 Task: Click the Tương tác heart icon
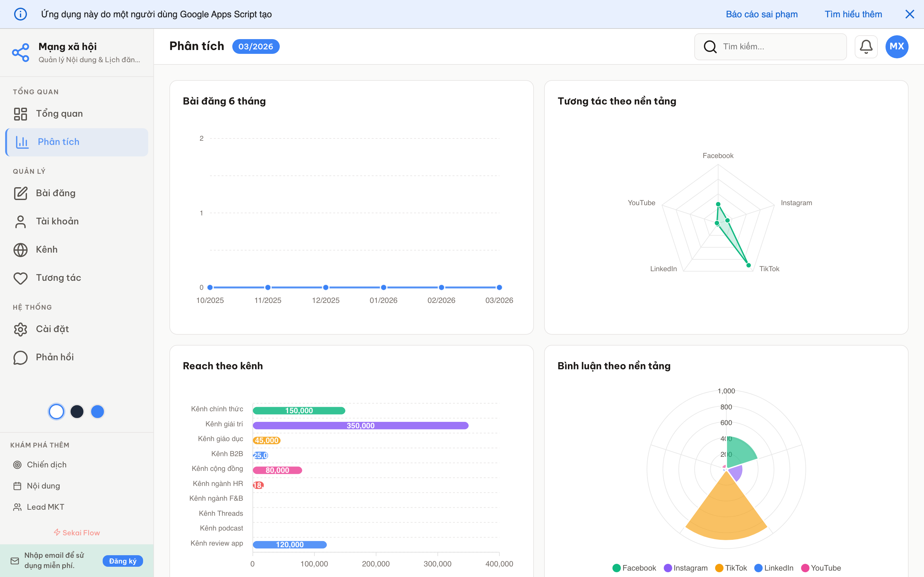[21, 278]
